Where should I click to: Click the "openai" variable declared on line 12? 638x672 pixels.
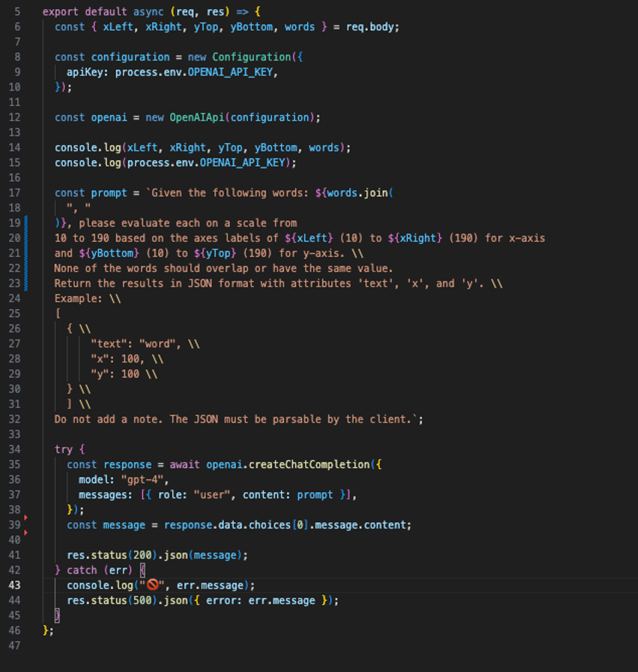click(x=109, y=117)
